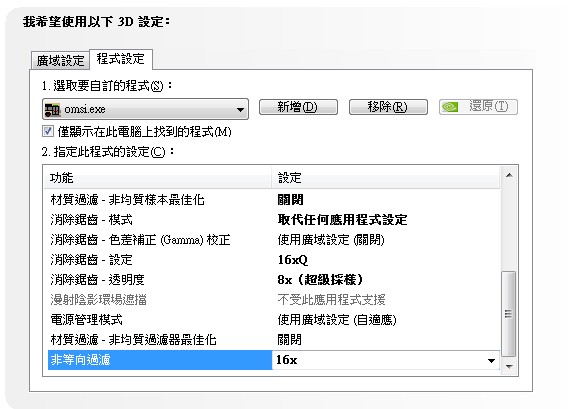Click the scrollbar up arrow
This screenshot has height=409, width=568.
(x=509, y=176)
